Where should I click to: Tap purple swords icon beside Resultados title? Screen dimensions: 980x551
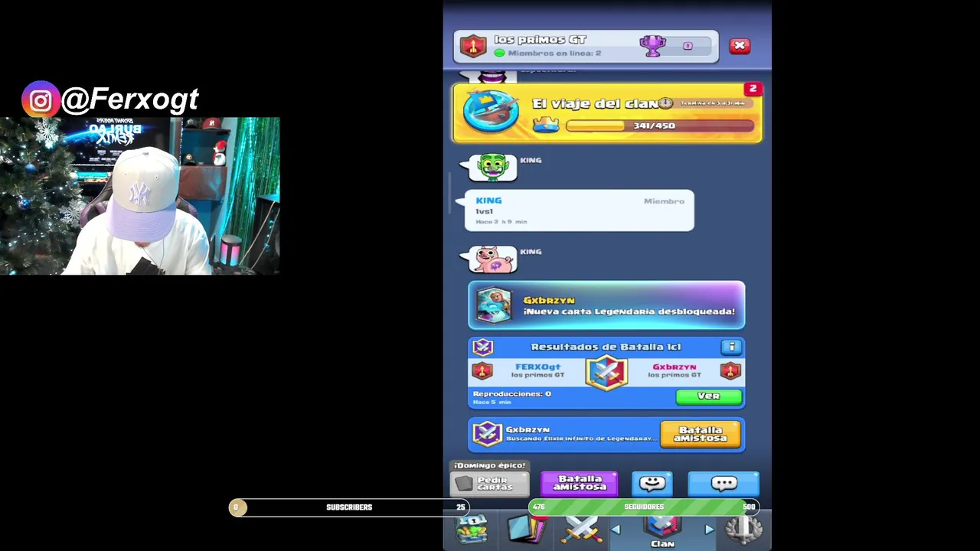(x=482, y=347)
